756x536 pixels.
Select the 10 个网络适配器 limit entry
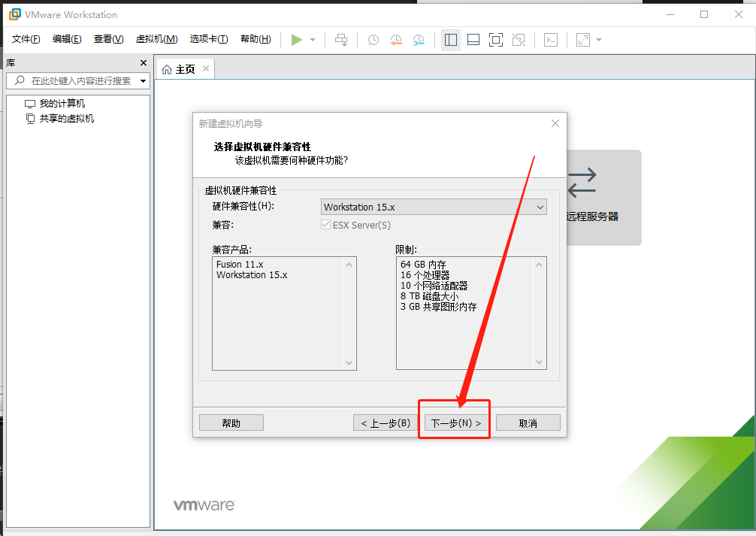pyautogui.click(x=434, y=286)
